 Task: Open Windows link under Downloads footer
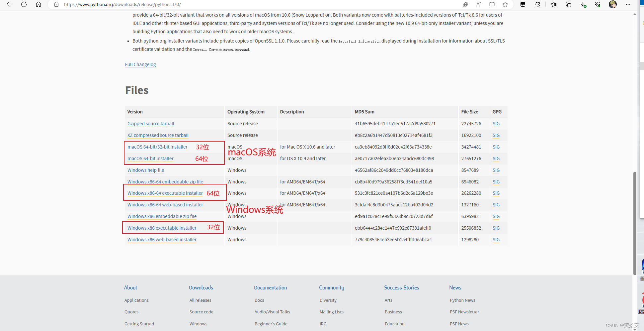pyautogui.click(x=198, y=324)
